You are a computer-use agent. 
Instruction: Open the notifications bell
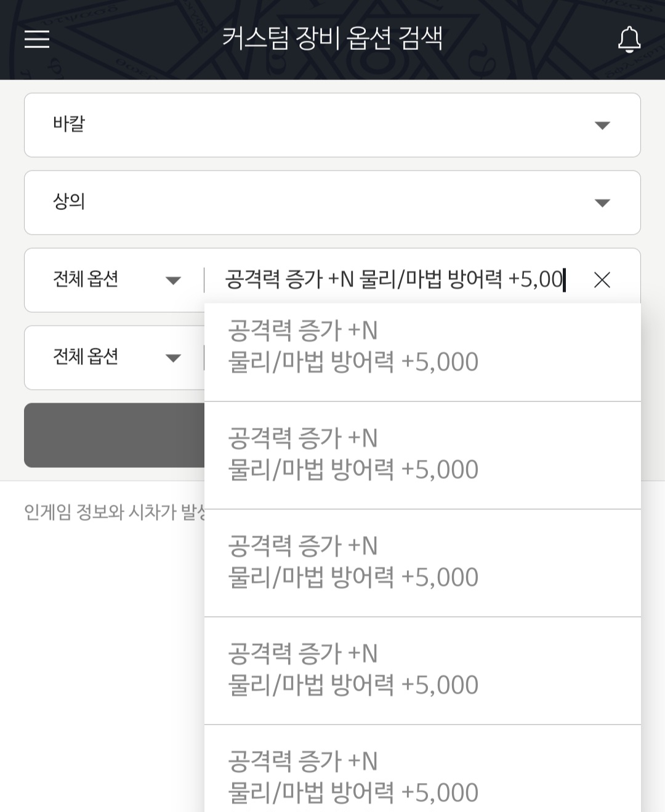(x=629, y=39)
